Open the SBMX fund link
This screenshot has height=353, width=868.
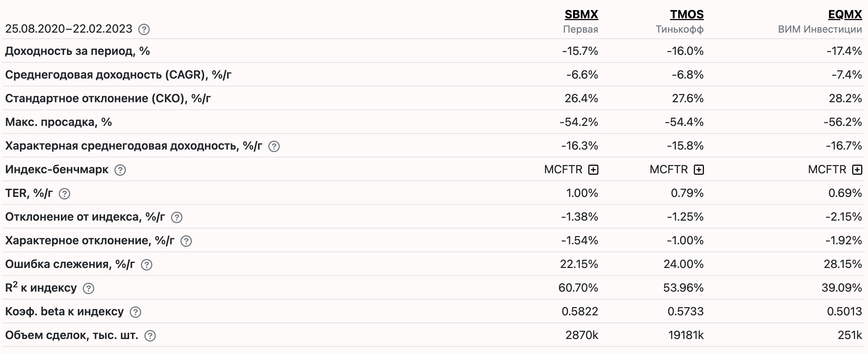click(x=581, y=14)
